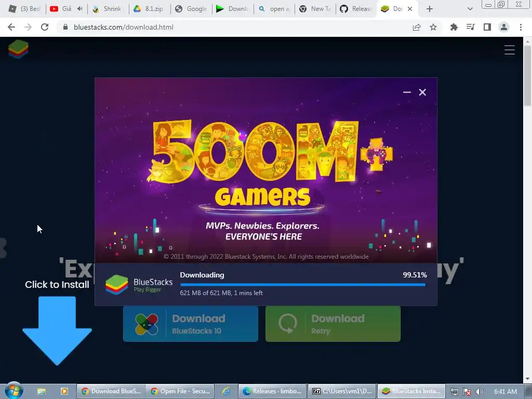Open Chrome's three-dot menu
532x399 pixels.
coord(521,27)
